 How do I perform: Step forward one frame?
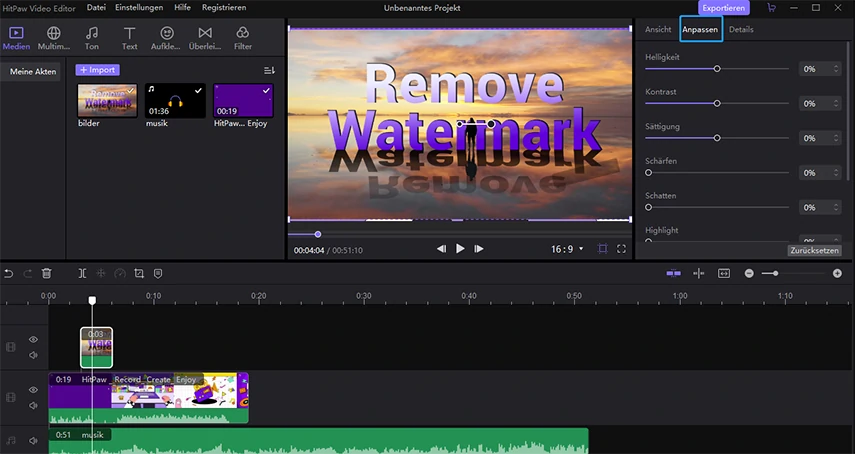[x=479, y=249]
